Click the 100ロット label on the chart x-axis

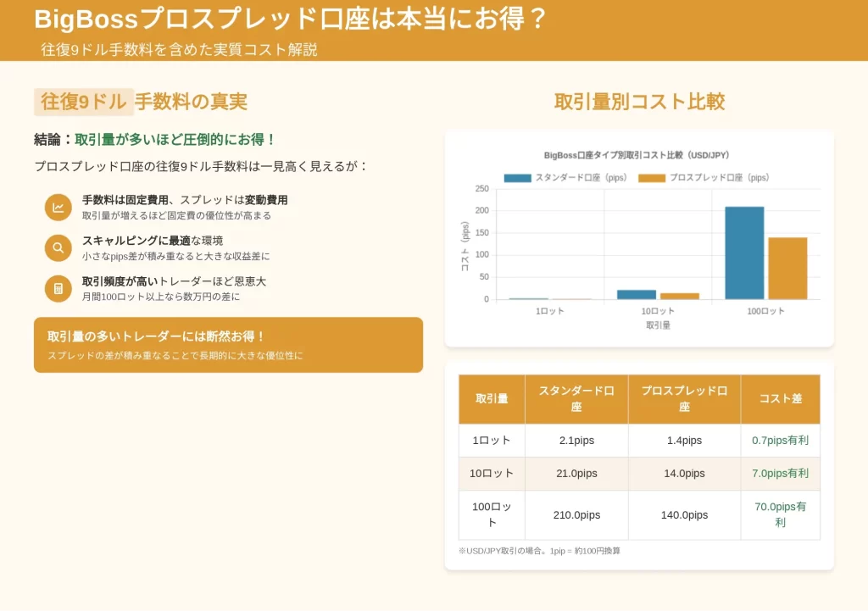coord(765,311)
